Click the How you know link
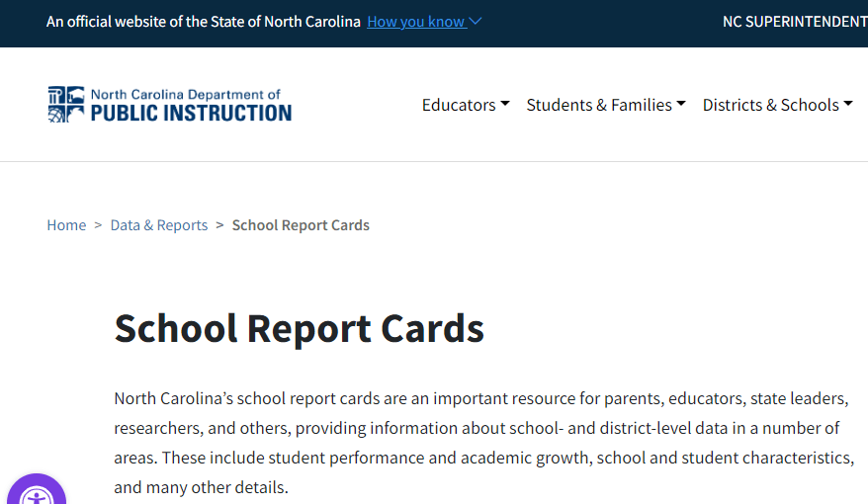868x504 pixels. [415, 22]
